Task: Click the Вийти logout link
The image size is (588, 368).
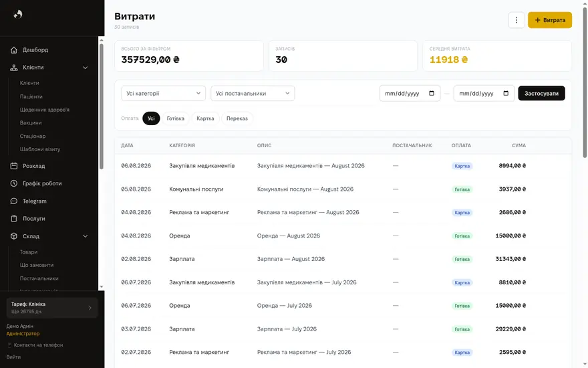Action: pyautogui.click(x=13, y=357)
